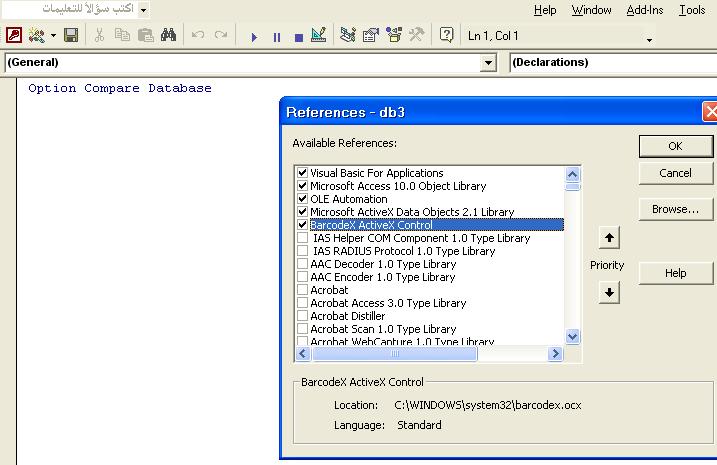This screenshot has height=465, width=717.
Task: Open the Properties Window icon
Action: coord(371,35)
